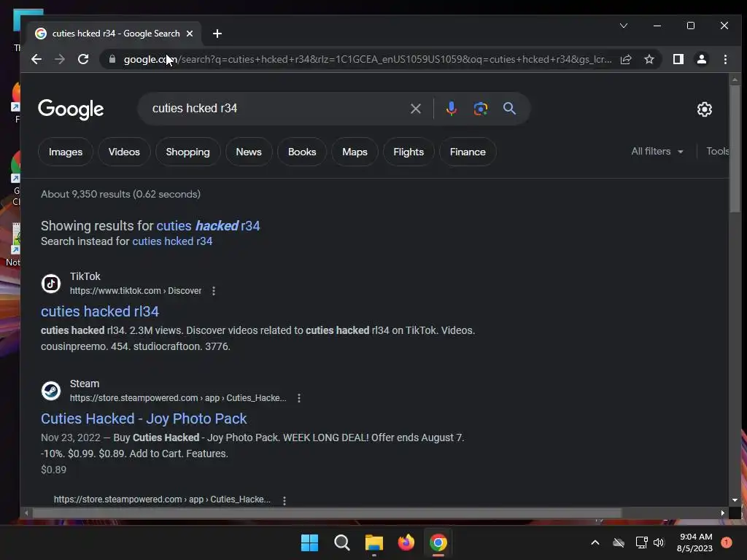Open Joy Photo Pack Steam result
Image resolution: width=747 pixels, height=560 pixels.
144,419
